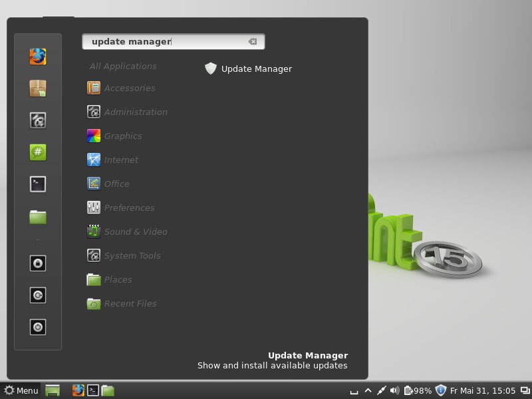Select the Internet category label

[x=121, y=160]
